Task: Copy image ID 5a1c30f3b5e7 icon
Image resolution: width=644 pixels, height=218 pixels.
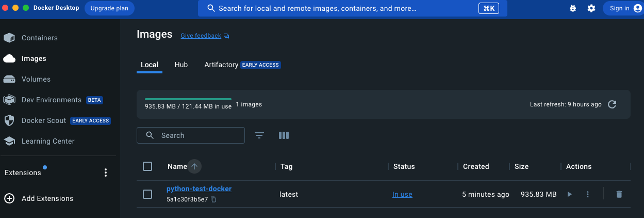Action: (x=213, y=199)
